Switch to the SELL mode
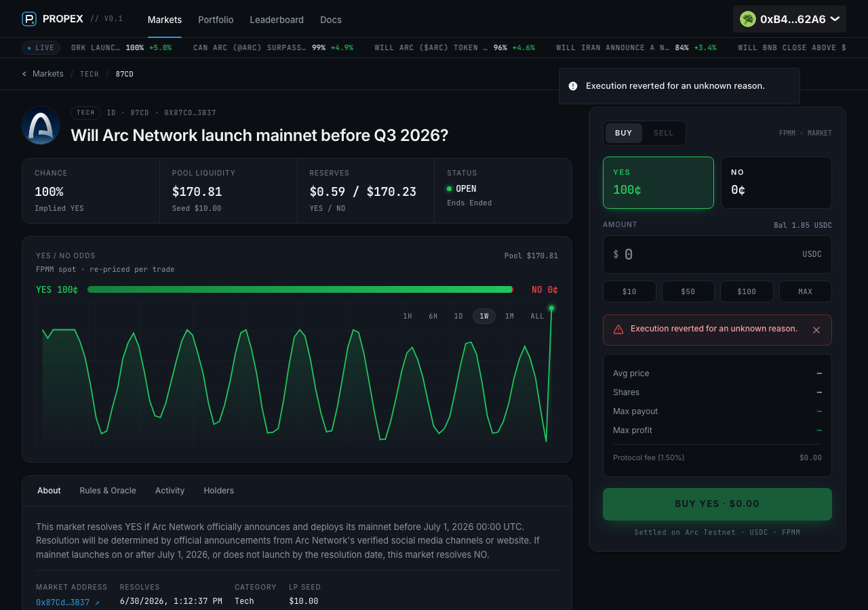 click(x=663, y=133)
